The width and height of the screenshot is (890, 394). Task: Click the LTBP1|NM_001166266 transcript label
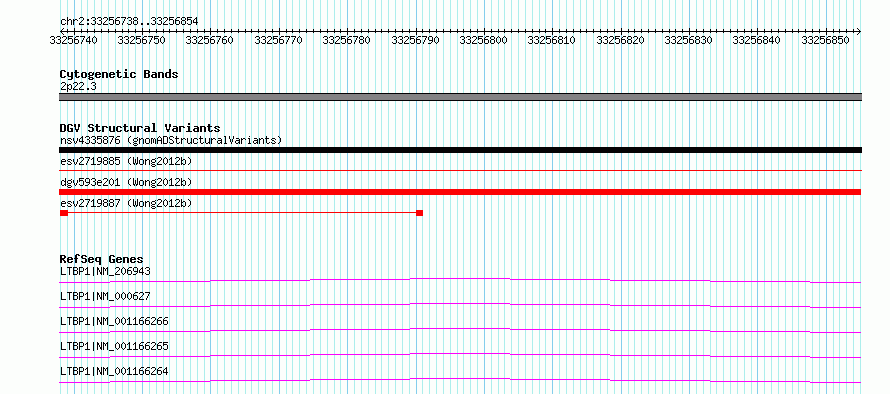pos(114,321)
